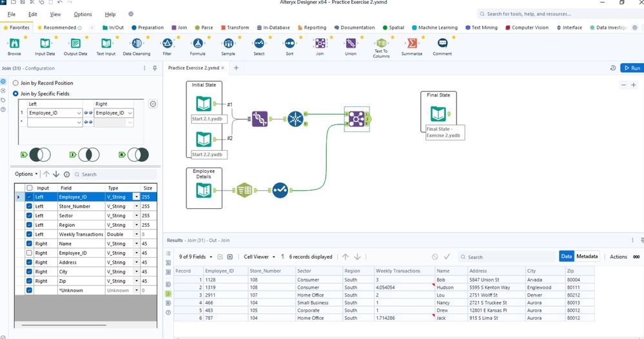The width and height of the screenshot is (644, 339).
Task: Uncheck the Store_Number field checkbox
Action: [29, 206]
